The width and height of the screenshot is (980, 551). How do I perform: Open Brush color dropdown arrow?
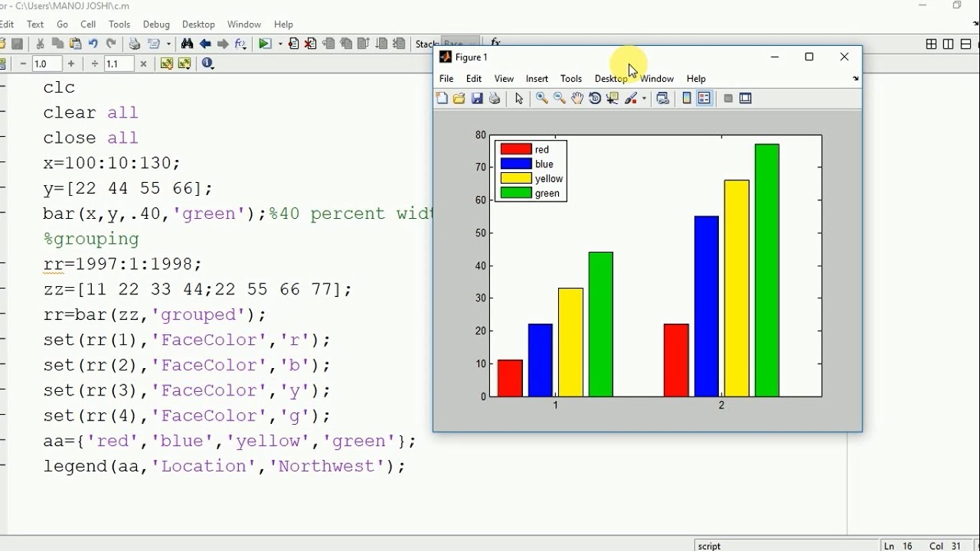(x=645, y=99)
